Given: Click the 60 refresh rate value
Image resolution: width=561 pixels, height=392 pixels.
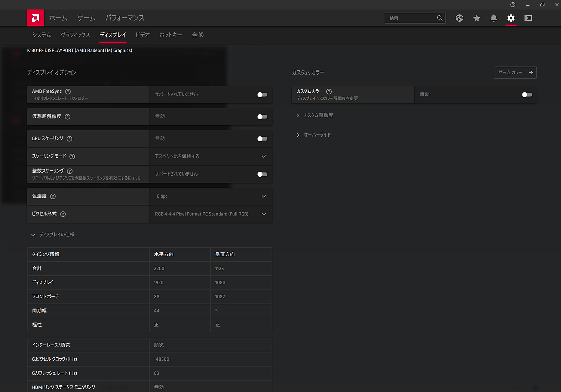Looking at the screenshot, I should pos(157,373).
